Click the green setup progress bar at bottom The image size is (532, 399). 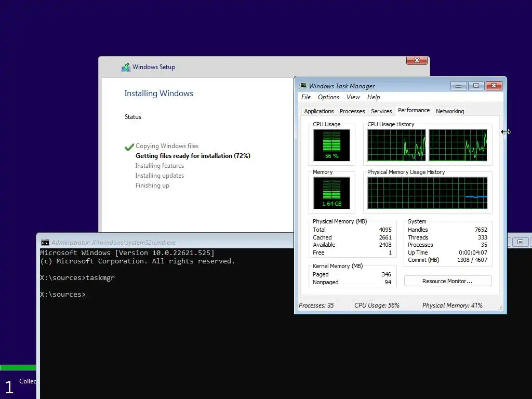(18, 367)
